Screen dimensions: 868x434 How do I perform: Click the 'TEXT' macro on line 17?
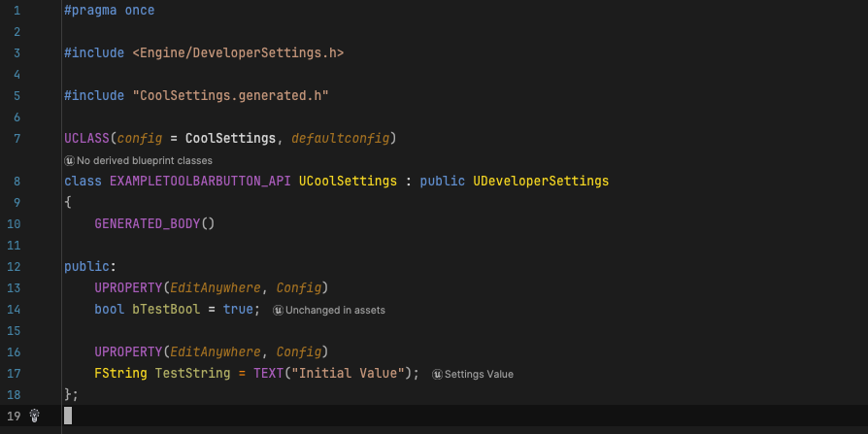pos(269,373)
